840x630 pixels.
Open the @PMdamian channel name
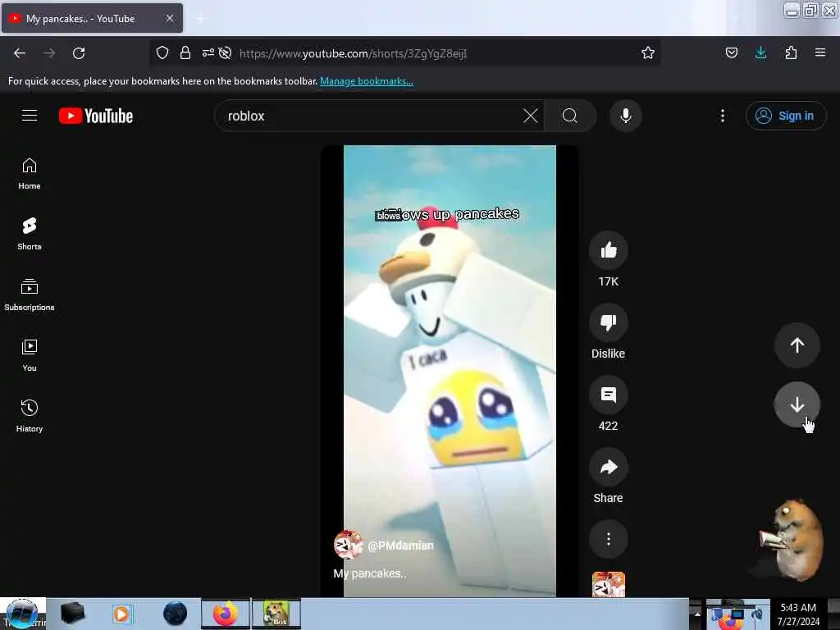(x=400, y=546)
